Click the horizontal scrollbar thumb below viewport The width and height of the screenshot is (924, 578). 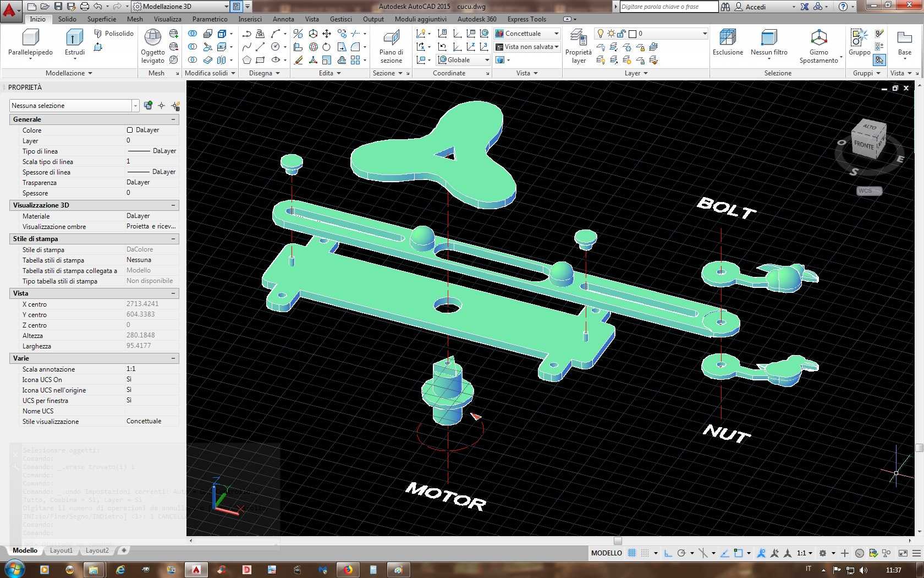618,541
